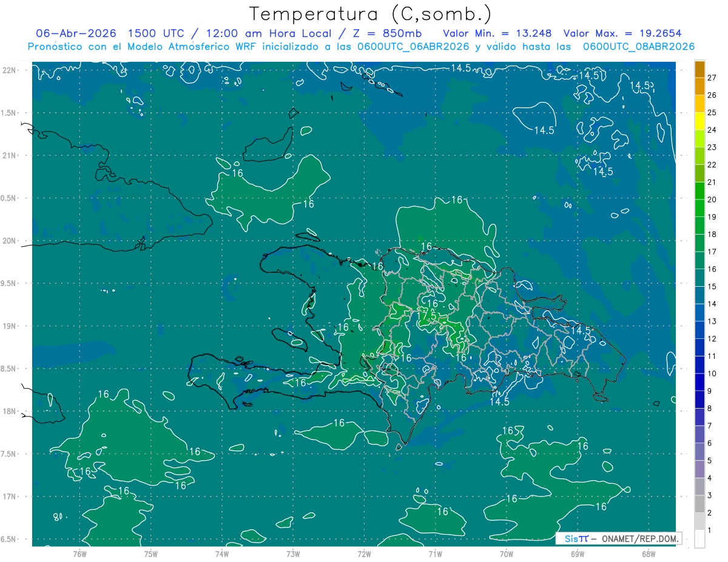Click the white color swatch labeled 1
This screenshot has height=562, width=728.
click(x=699, y=539)
